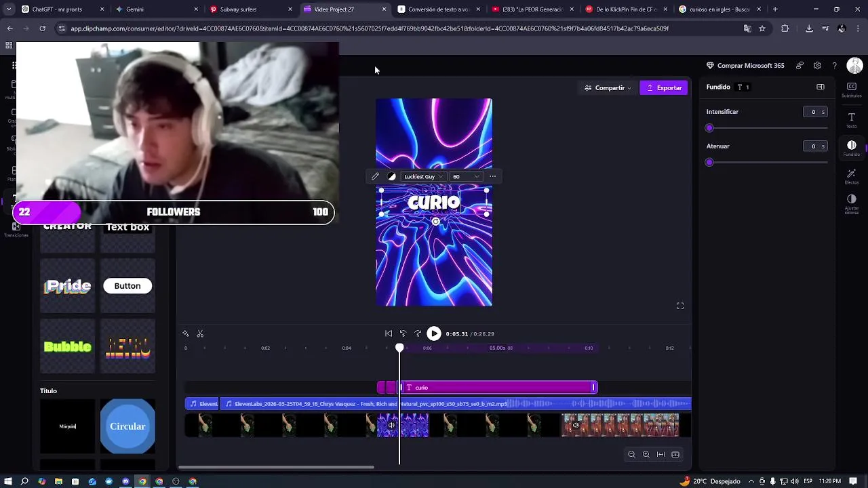This screenshot has width=868, height=488.
Task: Open the Ajustar colores tab
Action: pos(852,203)
